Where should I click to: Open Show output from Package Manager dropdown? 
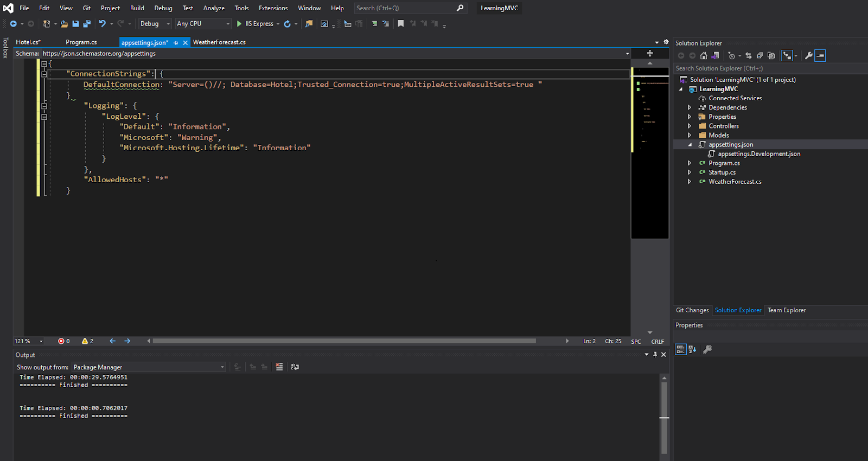point(149,367)
